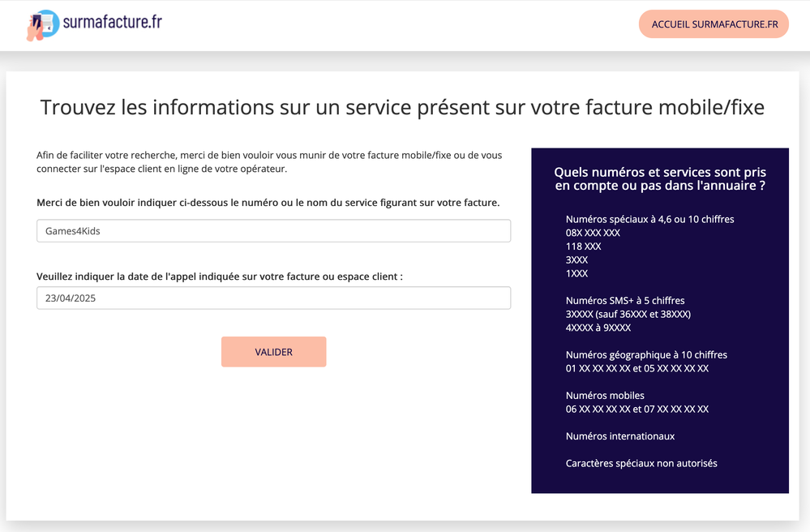Open ACCUEIL SURMAFACTURE.FR from the top right

[x=713, y=24]
